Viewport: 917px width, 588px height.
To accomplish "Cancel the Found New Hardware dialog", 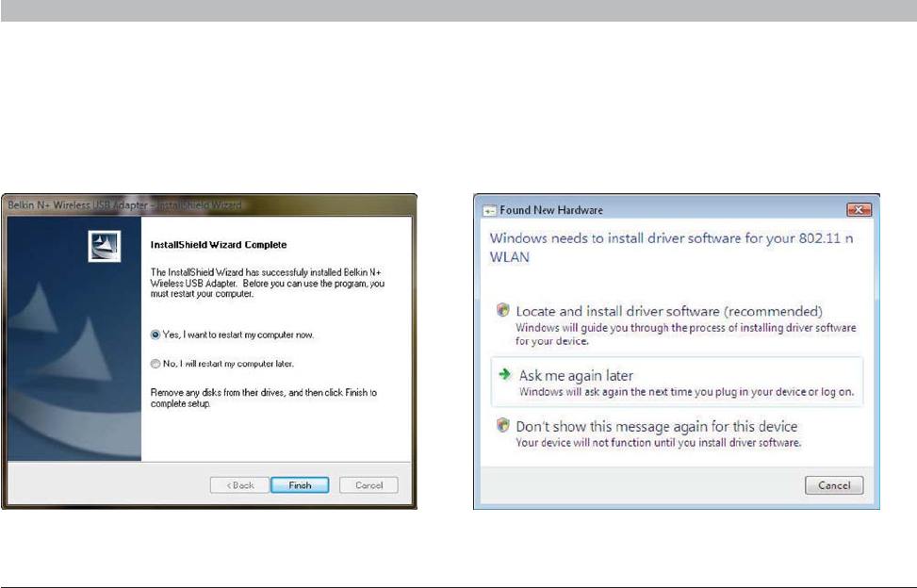I will (x=834, y=485).
